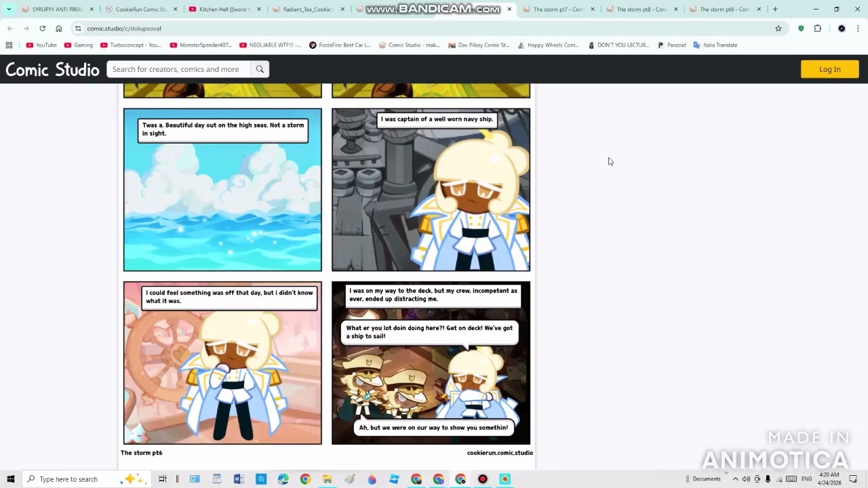
Task: Open the DON'T YOU LECTURE bookmark
Action: (x=618, y=45)
